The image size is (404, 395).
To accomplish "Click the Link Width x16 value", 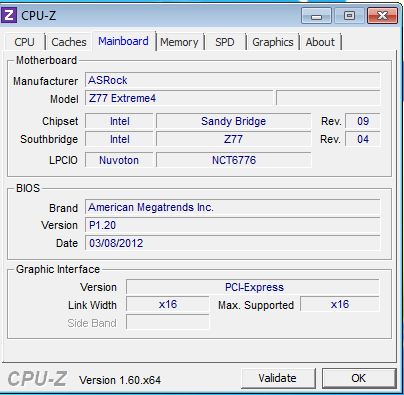I will [x=168, y=304].
